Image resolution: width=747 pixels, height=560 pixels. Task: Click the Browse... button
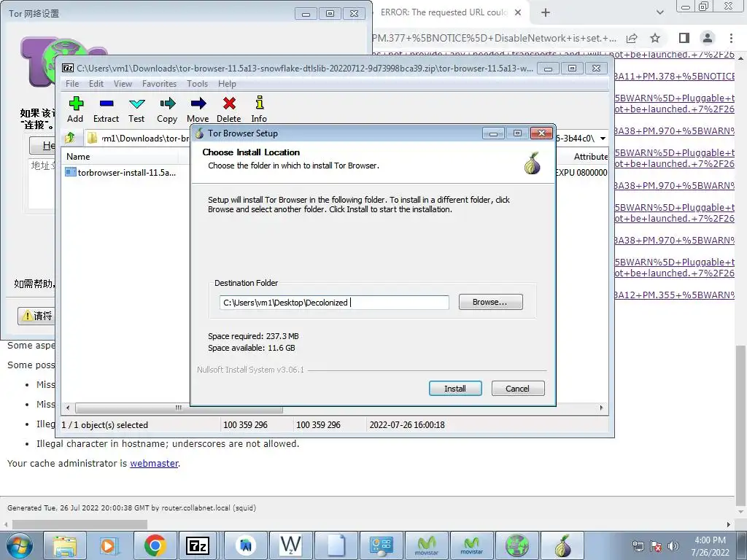point(490,302)
